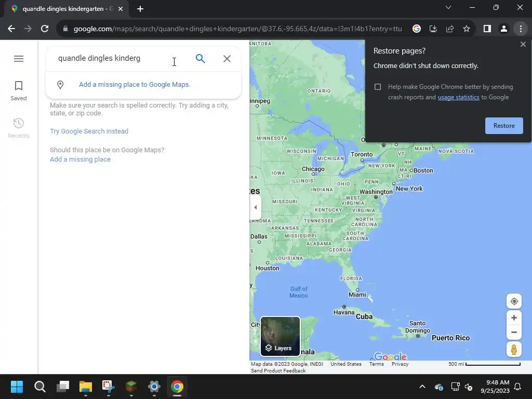Open Chrome profile menu

tap(504, 29)
